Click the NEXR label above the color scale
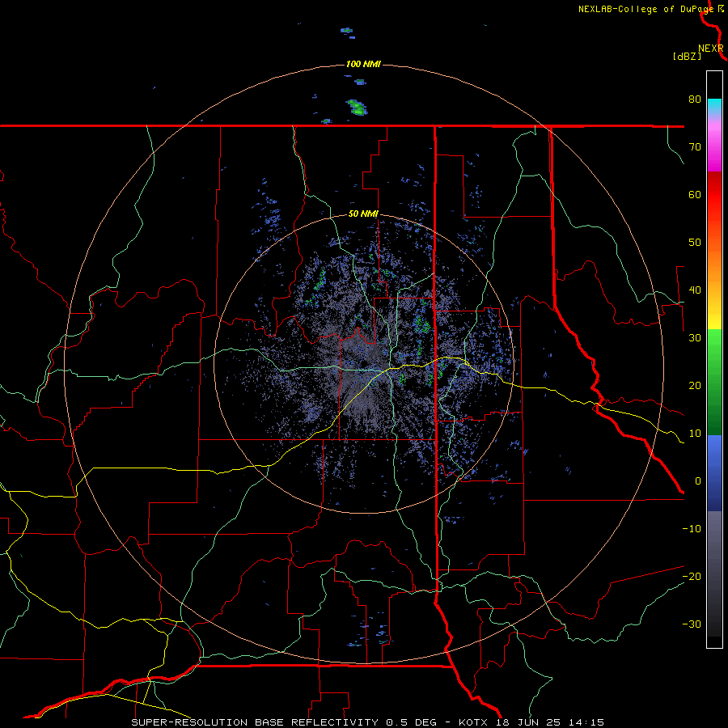 coord(711,49)
